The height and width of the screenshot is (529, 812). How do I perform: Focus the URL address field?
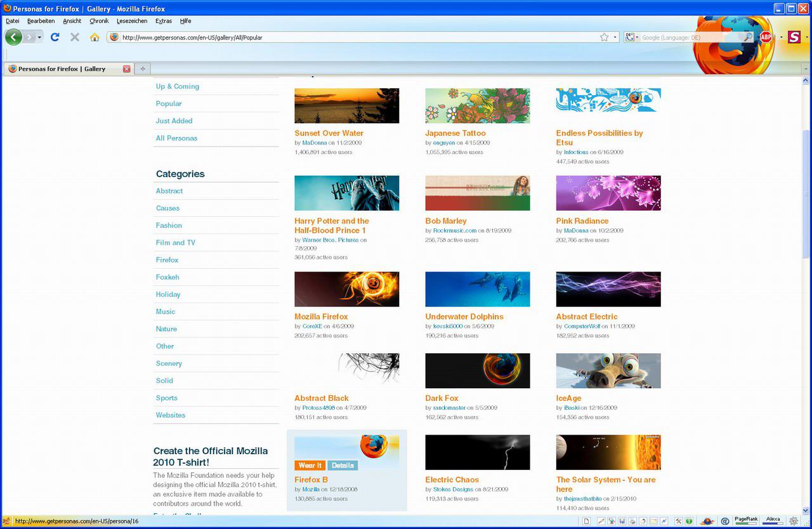(x=359, y=37)
